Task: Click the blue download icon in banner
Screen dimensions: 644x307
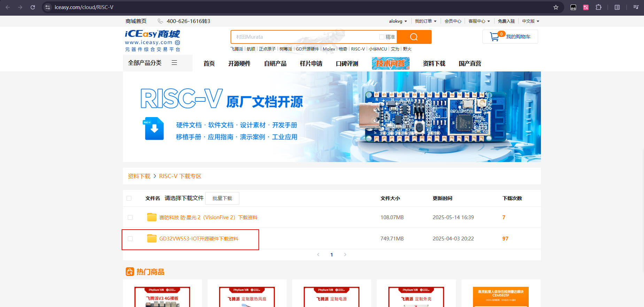Action: 153,129
